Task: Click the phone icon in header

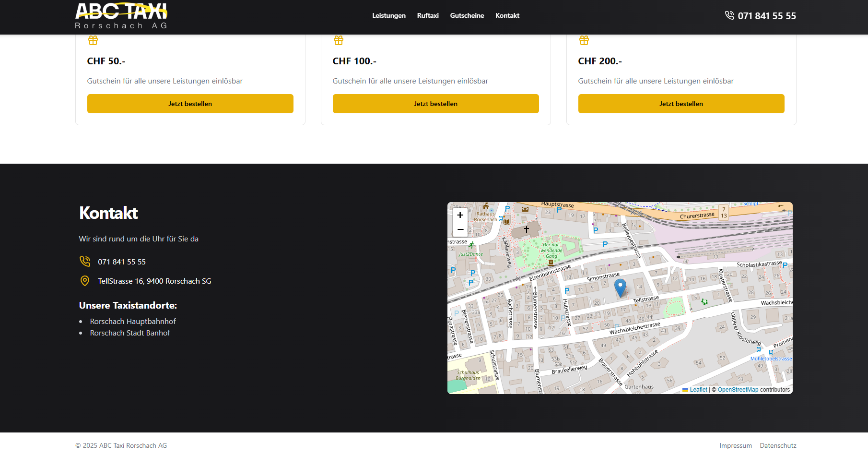Action: 729,15
